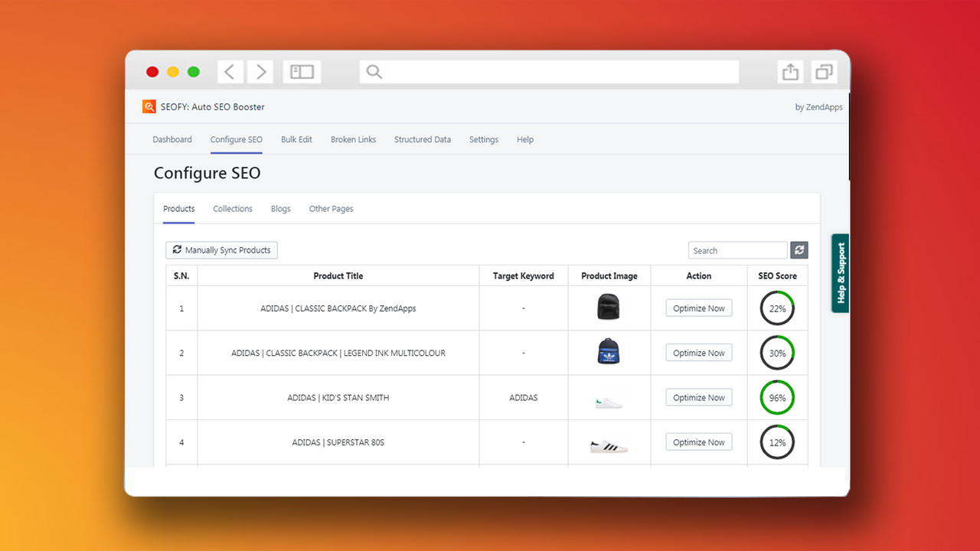The height and width of the screenshot is (551, 980).
Task: Optimize the KID'S STAN SMITH product
Action: [698, 397]
